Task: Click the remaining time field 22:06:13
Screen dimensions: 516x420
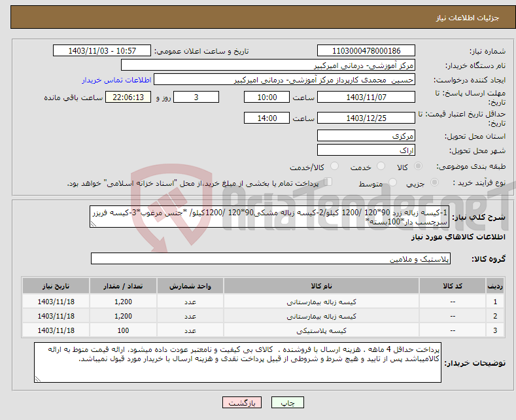Action: tap(128, 97)
